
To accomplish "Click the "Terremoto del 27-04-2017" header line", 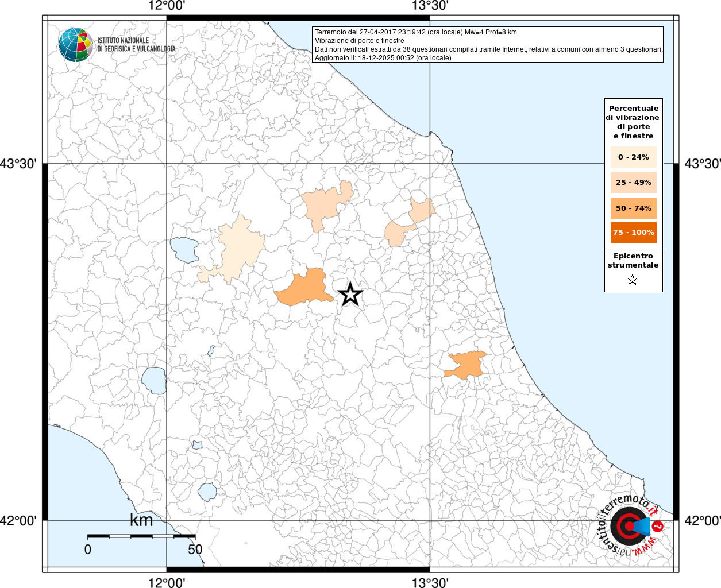I will [416, 32].
